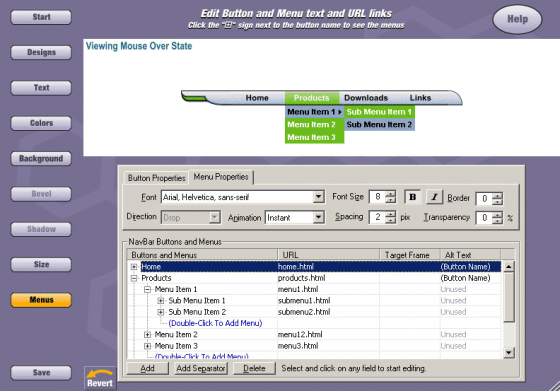Expand the Sub Menu Item 1 node
The width and height of the screenshot is (560, 391).
[x=161, y=301]
